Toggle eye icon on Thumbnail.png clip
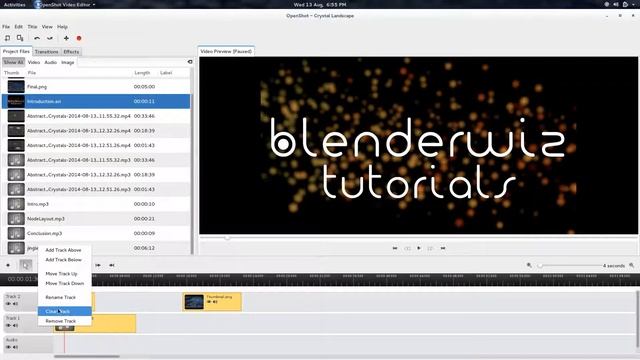Image resolution: width=640 pixels, height=360 pixels. coord(209,302)
